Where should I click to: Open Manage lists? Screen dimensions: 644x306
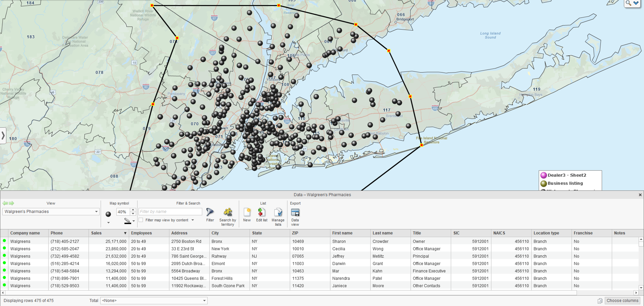click(278, 217)
